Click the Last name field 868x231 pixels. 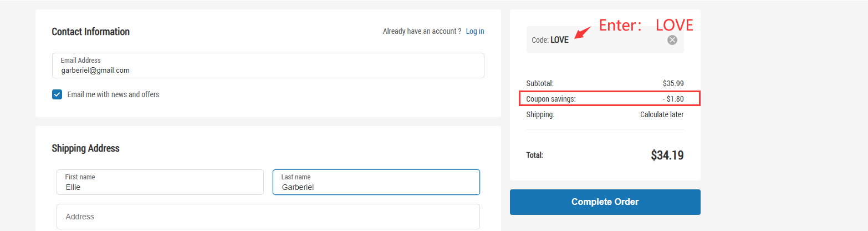click(x=376, y=182)
